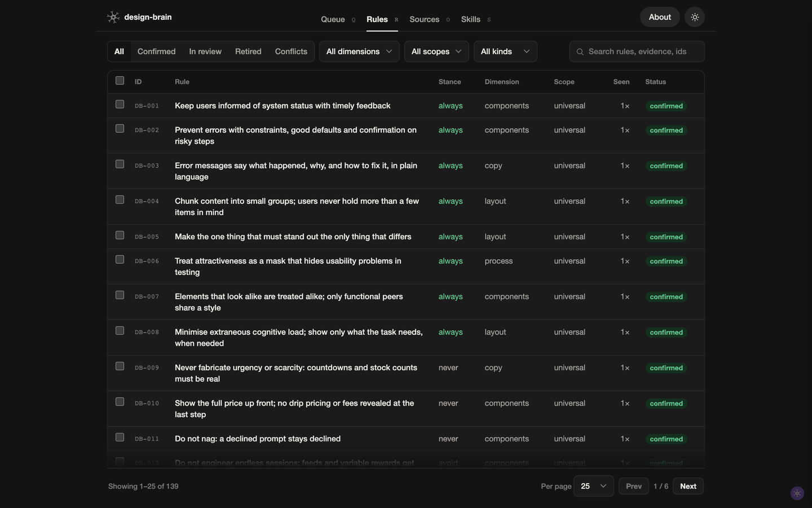
Task: Select the All filter
Action: pyautogui.click(x=119, y=51)
